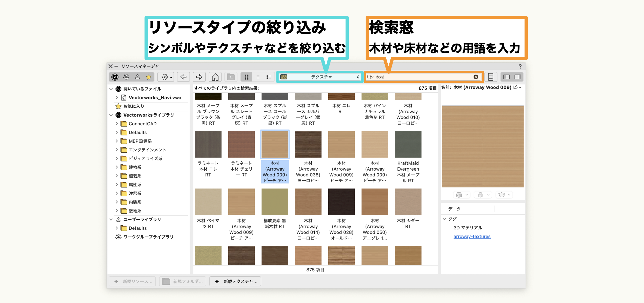Toggle thumbnail grid view mode

pos(246,77)
